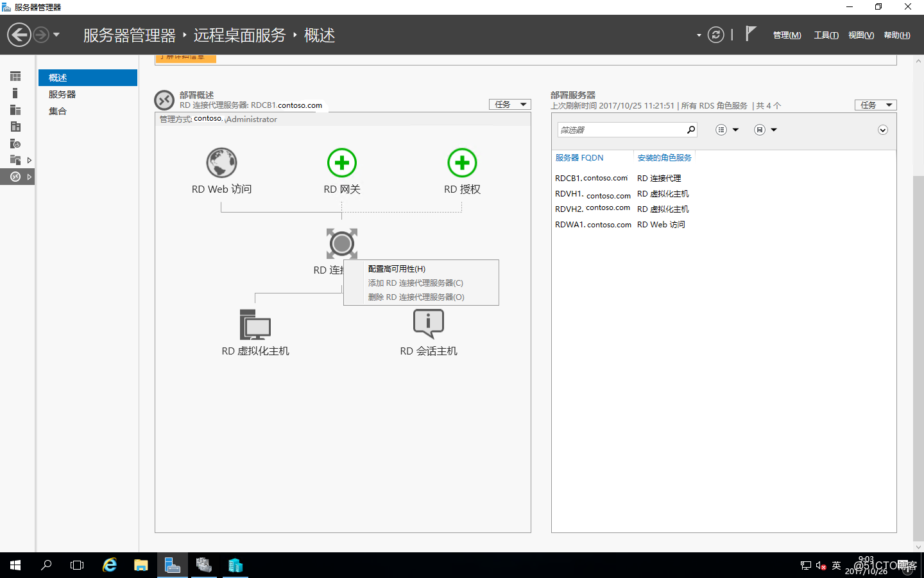Click the input language indicator 英
This screenshot has width=924, height=578.
(836, 566)
